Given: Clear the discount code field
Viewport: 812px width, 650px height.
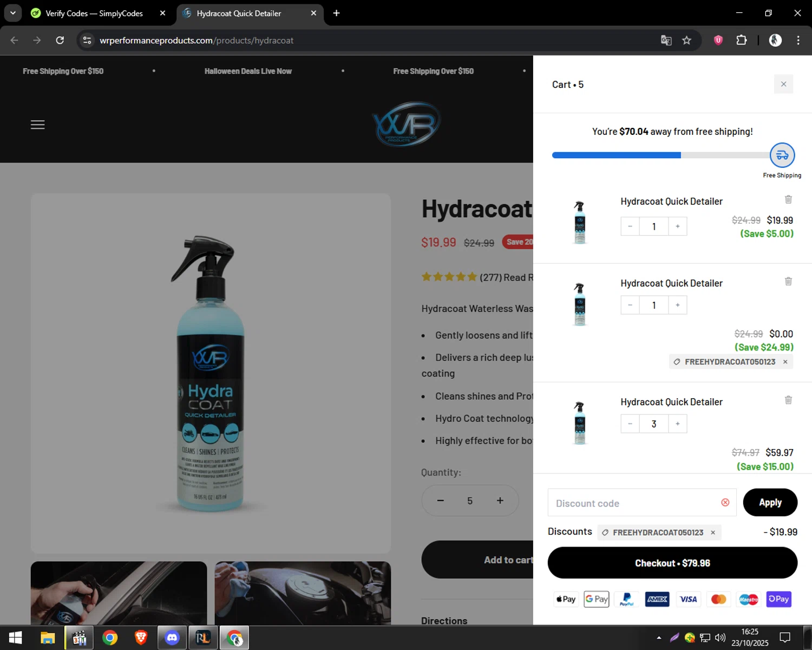Looking at the screenshot, I should pos(725,503).
